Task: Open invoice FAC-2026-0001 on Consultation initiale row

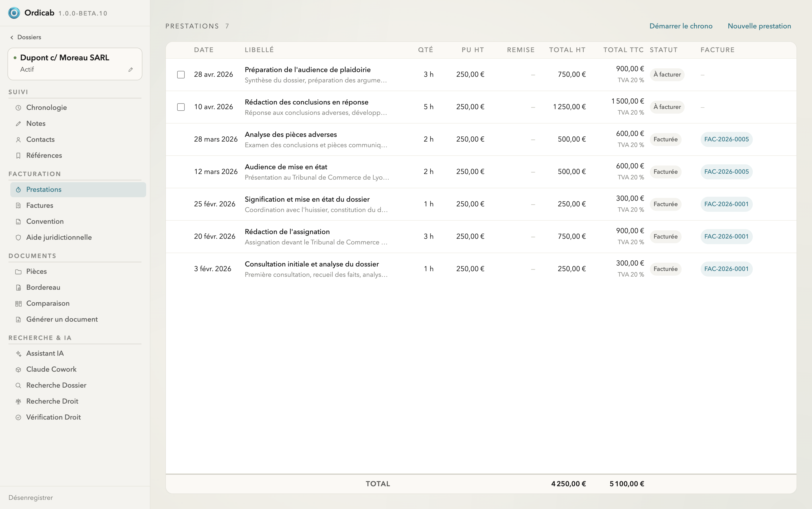Action: (x=726, y=269)
